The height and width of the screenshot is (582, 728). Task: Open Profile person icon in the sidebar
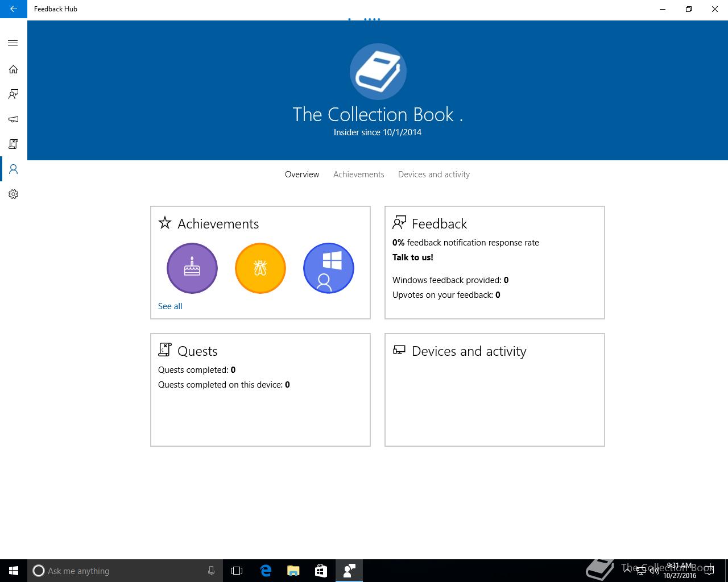[13, 169]
